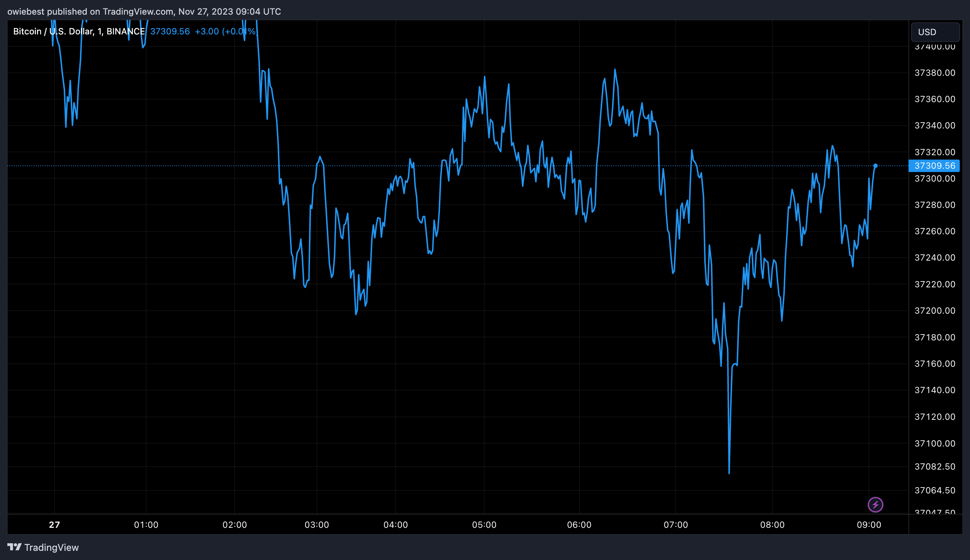
Task: Click the published-by caption at top
Action: point(144,12)
